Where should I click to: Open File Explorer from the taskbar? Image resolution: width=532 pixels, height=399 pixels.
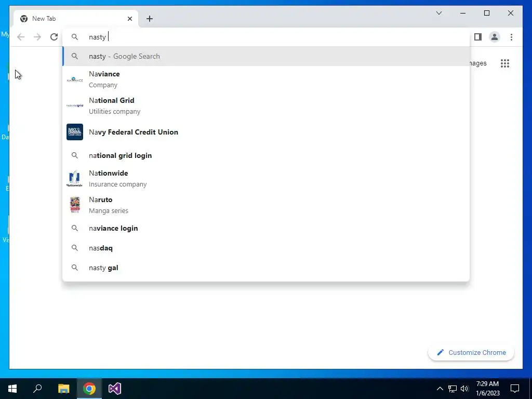(63, 389)
